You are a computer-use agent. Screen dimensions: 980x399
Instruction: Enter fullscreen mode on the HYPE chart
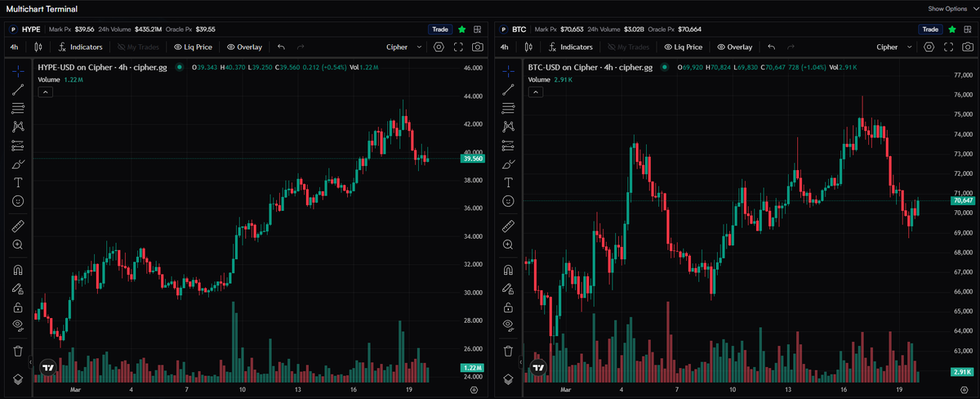point(458,47)
